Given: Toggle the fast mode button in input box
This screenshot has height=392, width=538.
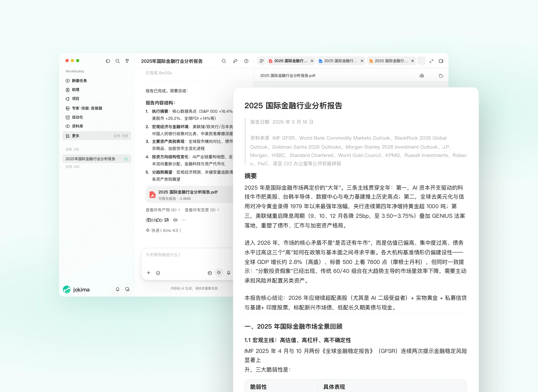Looking at the screenshot, I should (219, 273).
